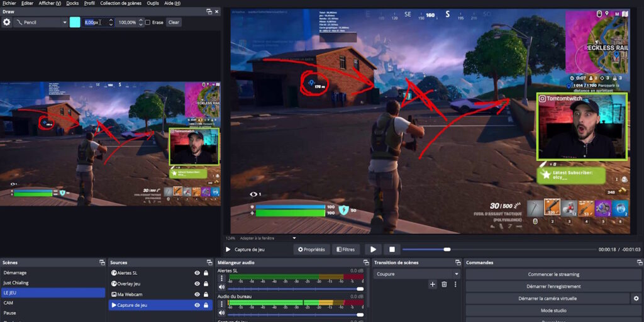Lock toggle for Capture de jeu source

(x=206, y=305)
